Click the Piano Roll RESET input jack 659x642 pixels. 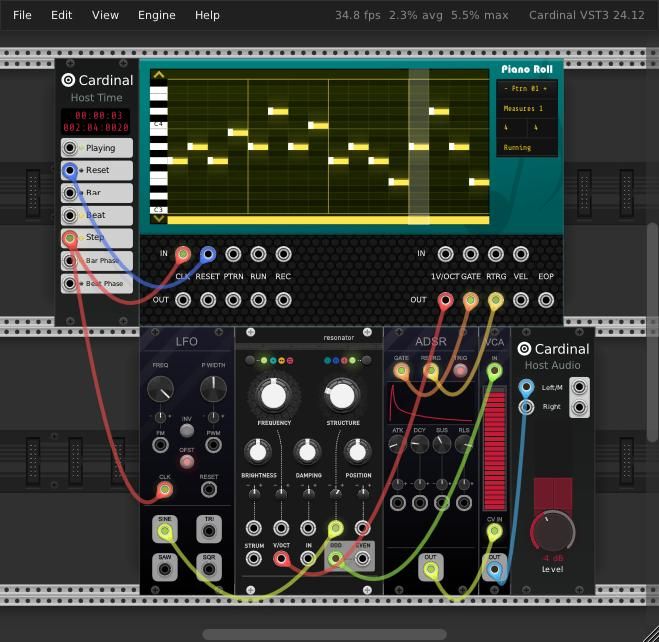pos(208,254)
